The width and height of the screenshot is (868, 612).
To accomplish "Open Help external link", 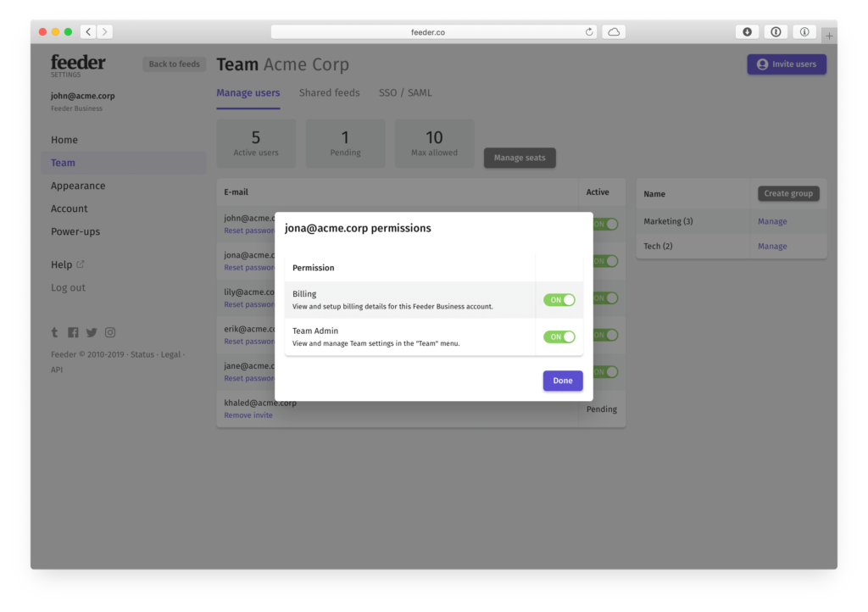I will (68, 264).
